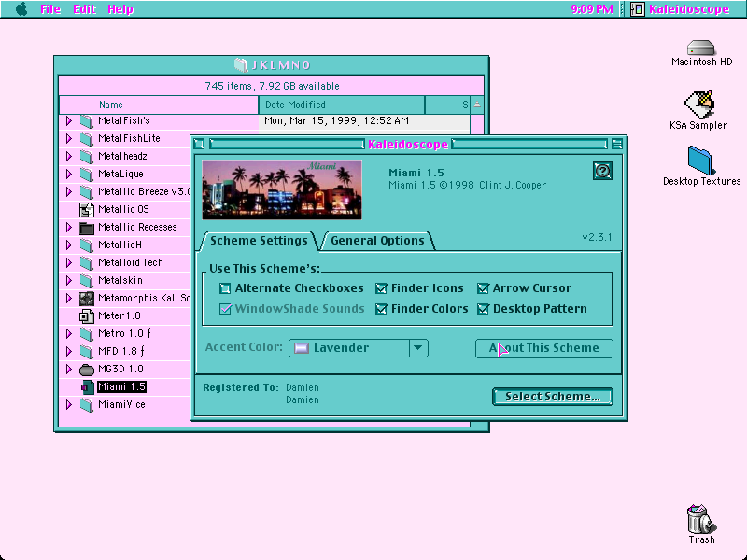Click the Miami 1.5 scheme file icon

pyautogui.click(x=86, y=387)
